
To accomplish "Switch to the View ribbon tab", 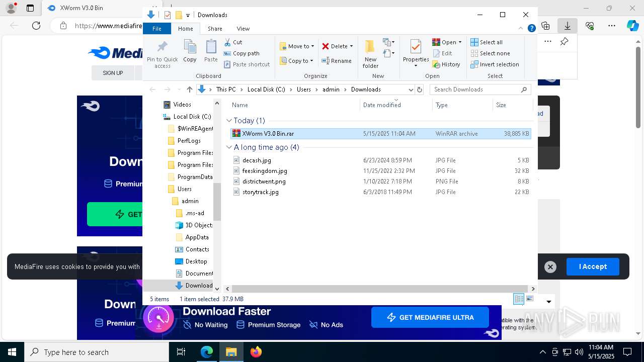I will coord(243,29).
